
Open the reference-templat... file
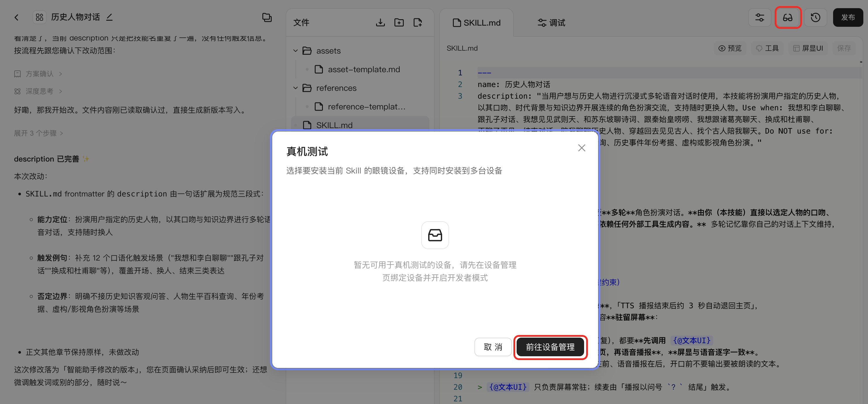(360, 107)
